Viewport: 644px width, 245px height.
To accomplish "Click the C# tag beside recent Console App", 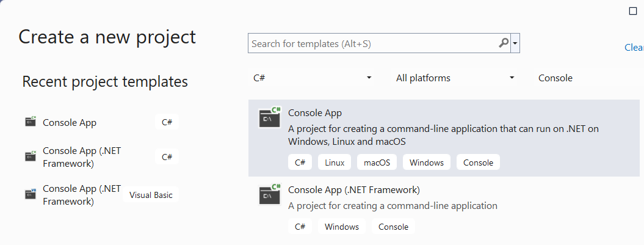I will (167, 122).
